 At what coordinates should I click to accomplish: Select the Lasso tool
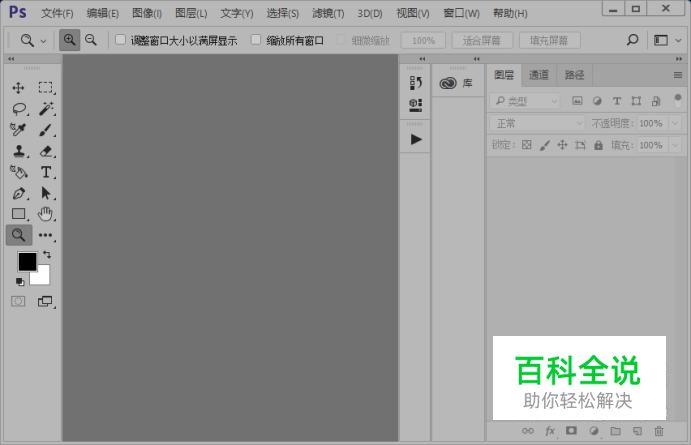(x=19, y=108)
